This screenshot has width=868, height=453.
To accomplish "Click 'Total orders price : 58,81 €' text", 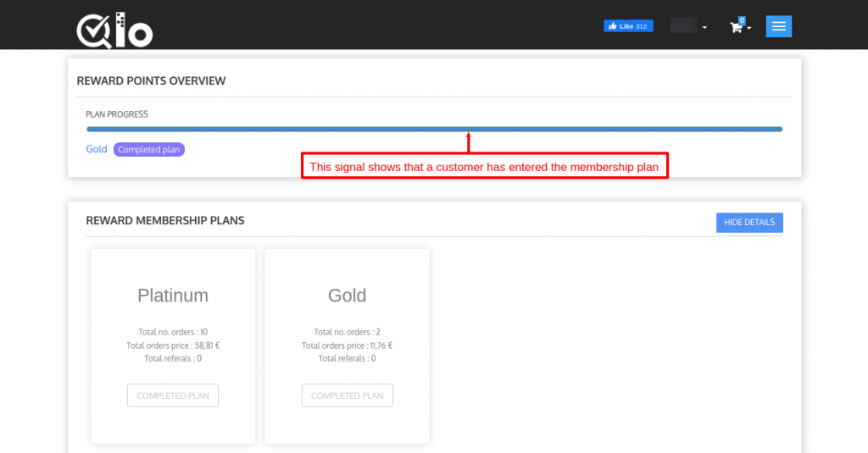I will (173, 345).
